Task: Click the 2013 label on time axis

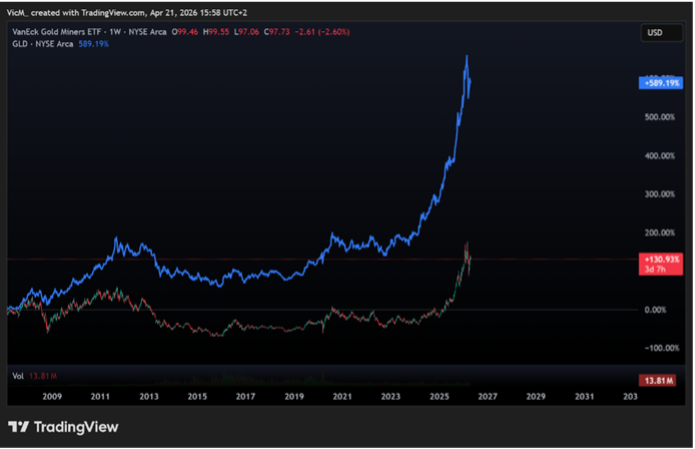Action: (x=148, y=397)
